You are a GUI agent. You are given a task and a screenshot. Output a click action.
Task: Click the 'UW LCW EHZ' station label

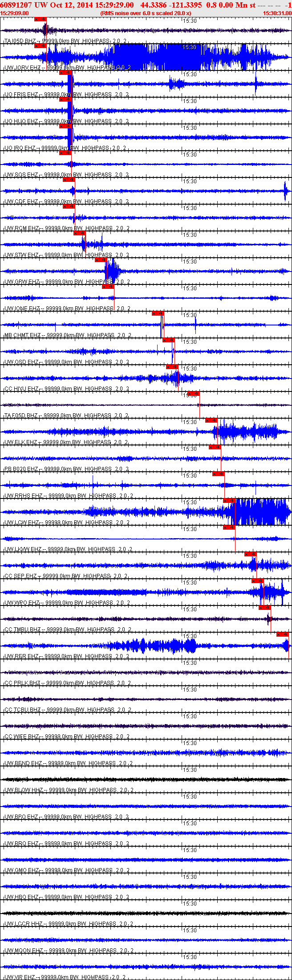(22, 523)
